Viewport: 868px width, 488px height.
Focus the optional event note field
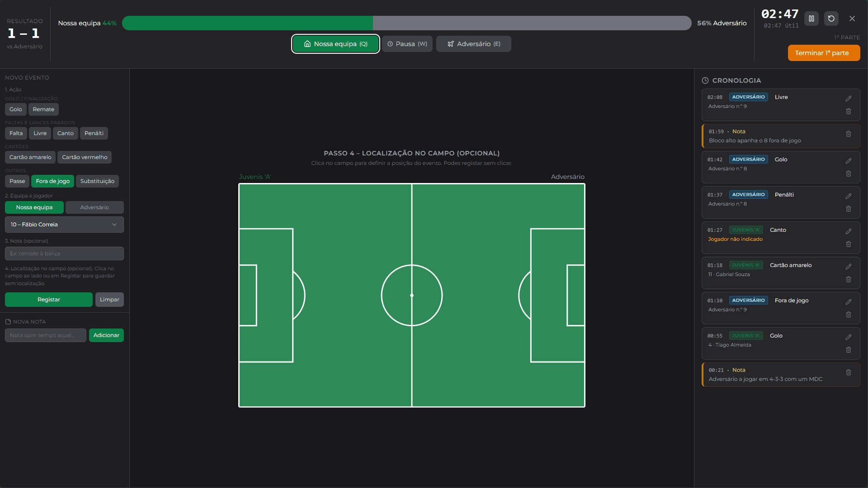64,253
